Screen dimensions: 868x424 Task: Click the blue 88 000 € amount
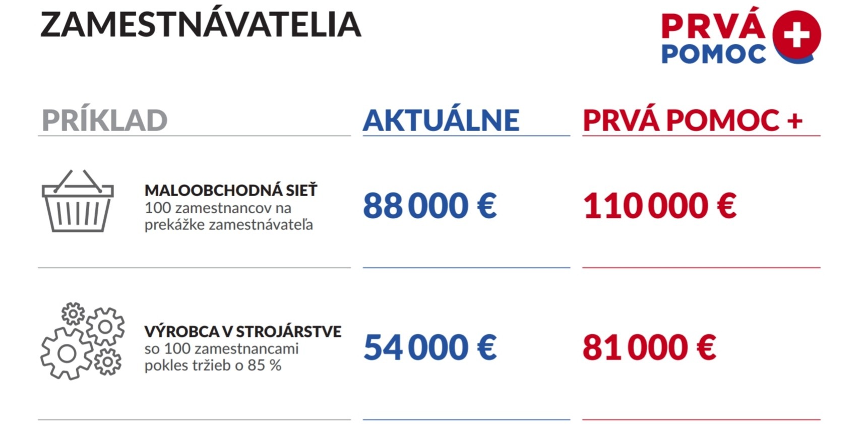tap(429, 206)
